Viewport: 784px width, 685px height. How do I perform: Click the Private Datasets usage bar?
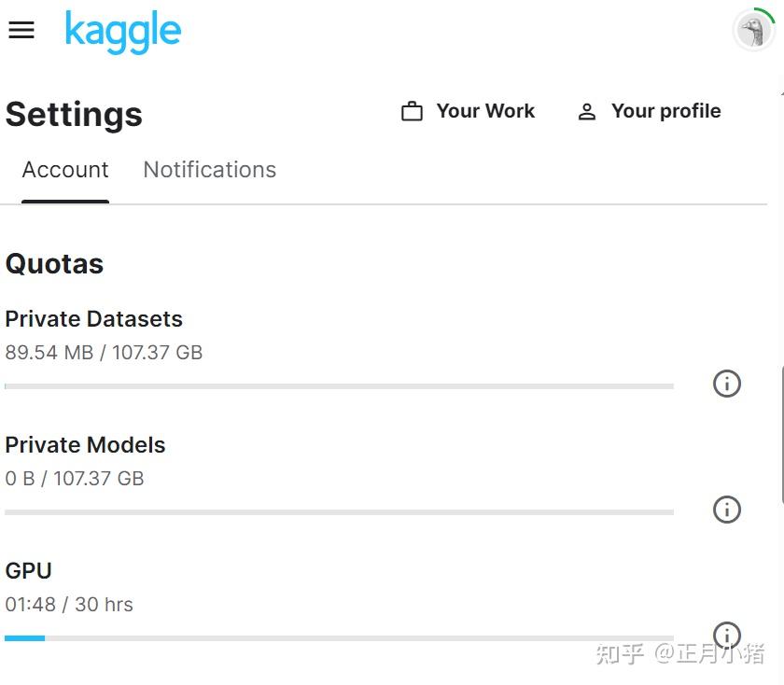point(339,386)
